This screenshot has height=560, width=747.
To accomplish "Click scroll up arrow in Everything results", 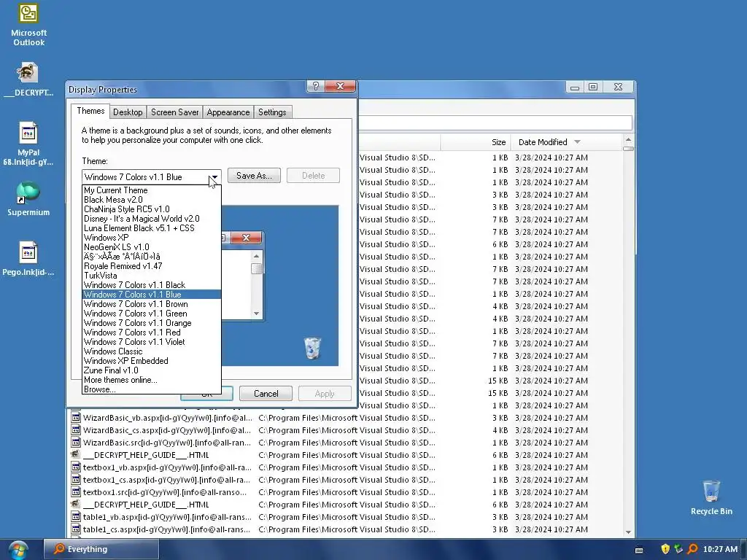I will [628, 139].
